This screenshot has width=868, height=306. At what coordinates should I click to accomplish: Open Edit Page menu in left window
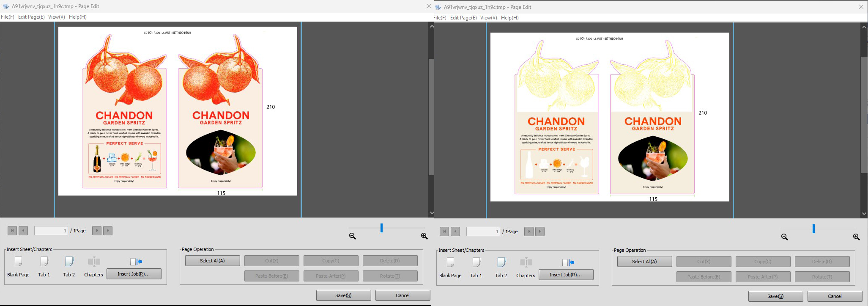pos(31,17)
